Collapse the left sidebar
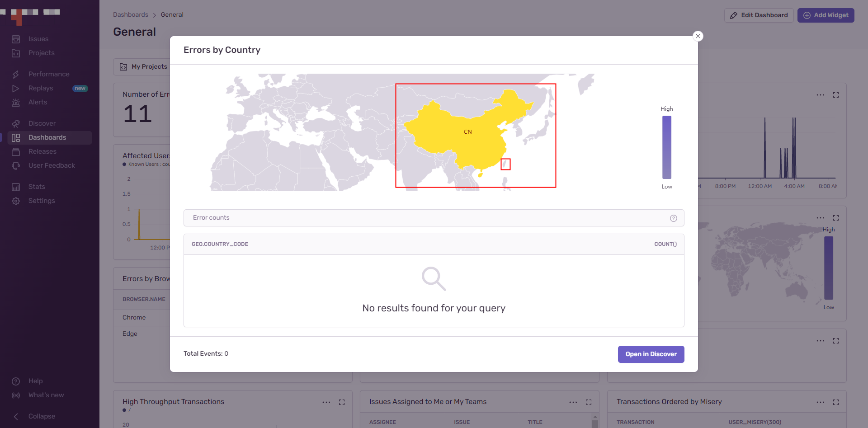The image size is (868, 428). tap(42, 416)
